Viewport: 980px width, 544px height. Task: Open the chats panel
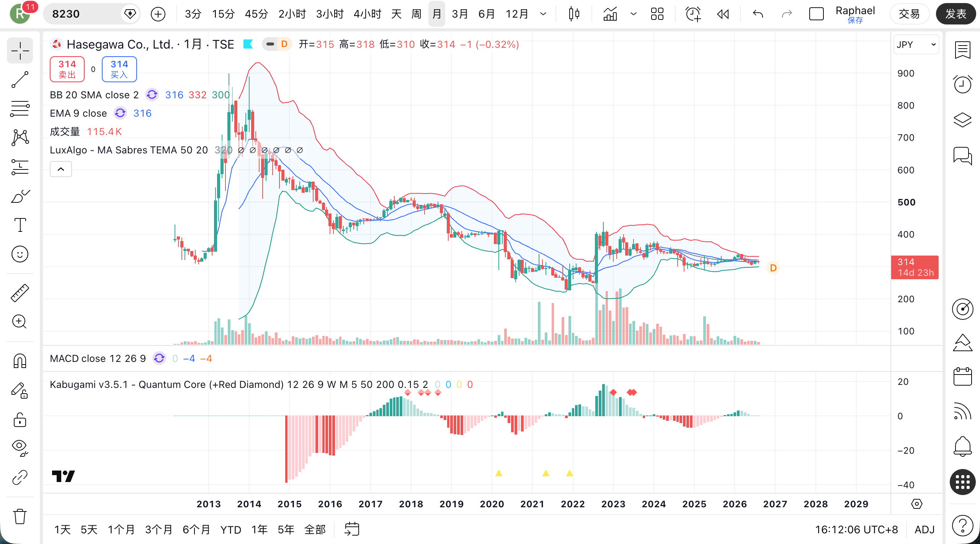point(962,155)
